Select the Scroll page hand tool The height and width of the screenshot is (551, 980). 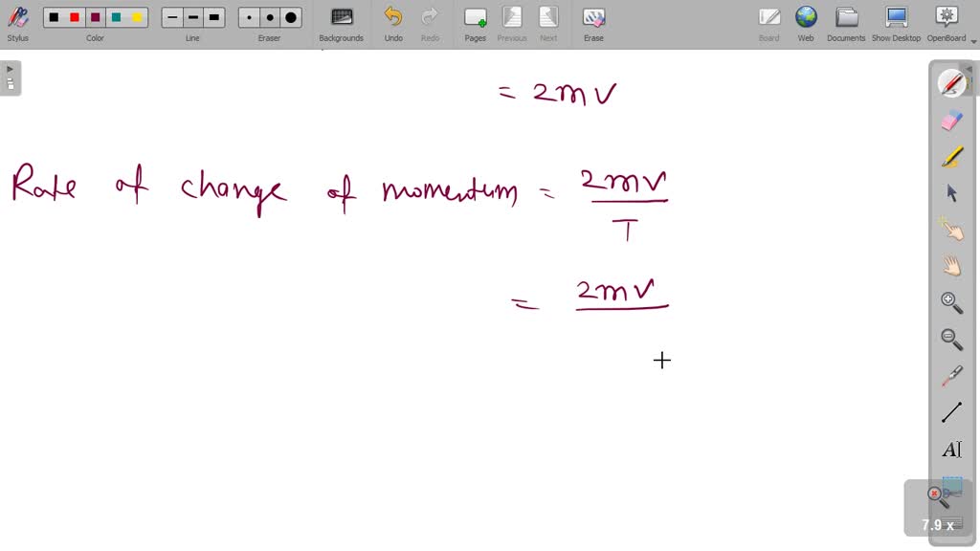click(x=951, y=266)
